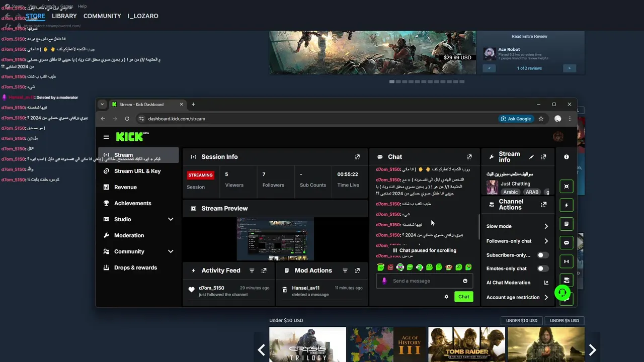This screenshot has height=362, width=644.
Task: Open a new Chrome tab
Action: (193, 105)
